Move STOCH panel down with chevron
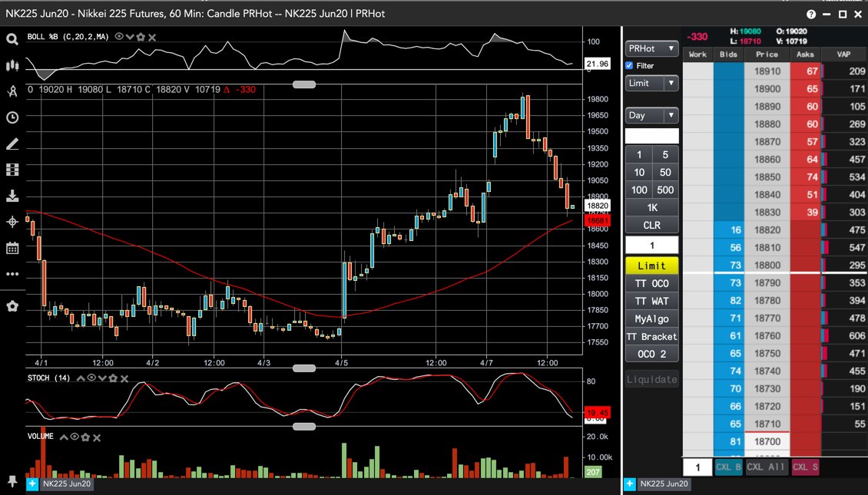868x495 pixels. [x=102, y=378]
